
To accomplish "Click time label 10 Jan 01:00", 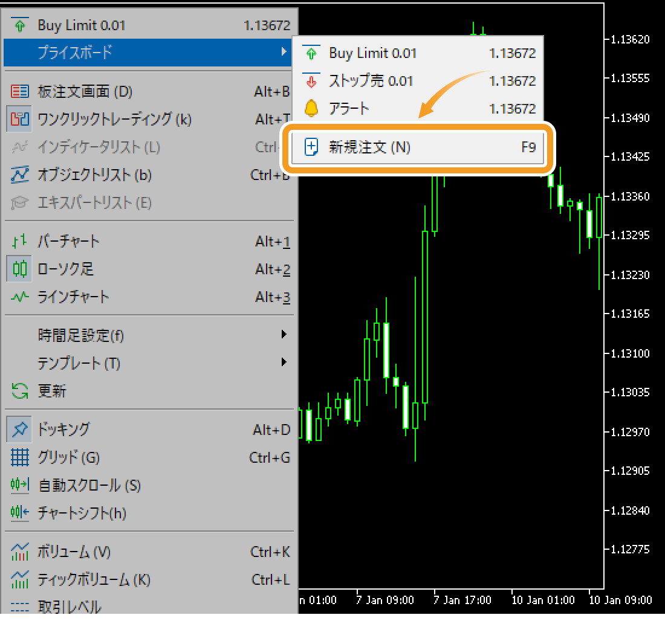I will 543,600.
